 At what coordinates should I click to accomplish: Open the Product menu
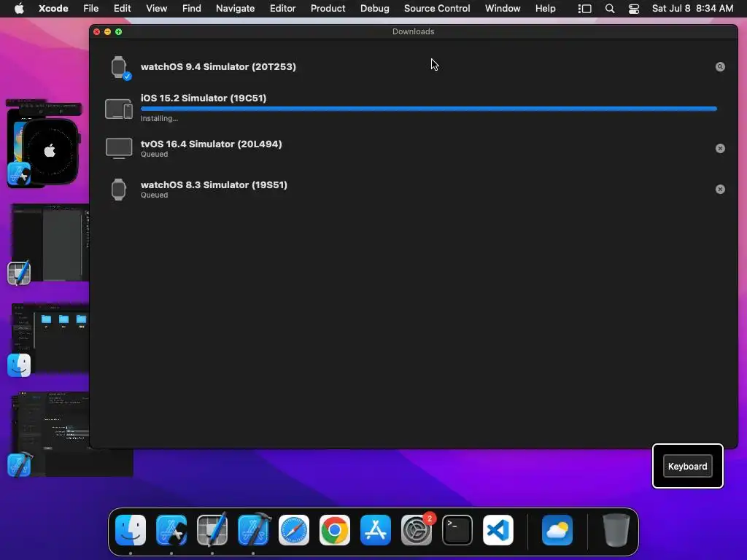coord(328,9)
